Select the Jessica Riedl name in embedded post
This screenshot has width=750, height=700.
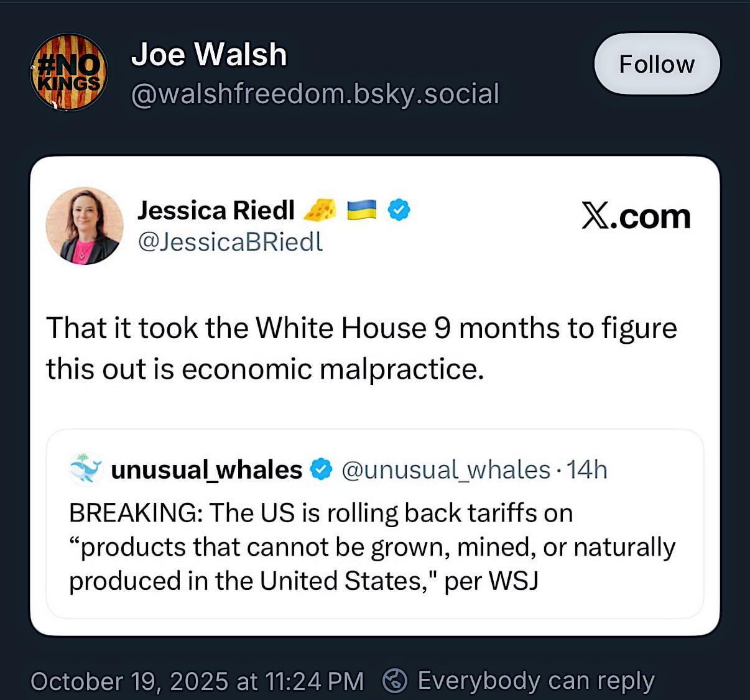216,210
